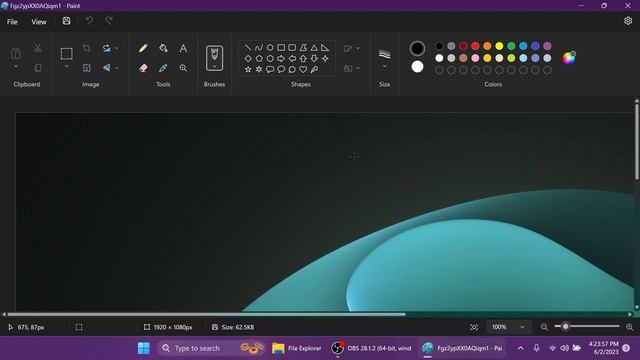This screenshot has width=640, height=360.
Task: Select Color 2 white swatch
Action: click(417, 67)
